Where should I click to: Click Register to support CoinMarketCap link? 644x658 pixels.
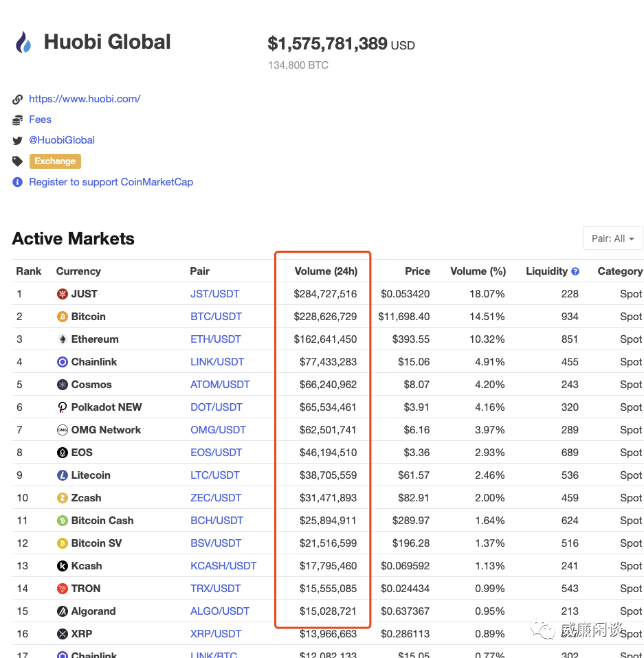(111, 182)
